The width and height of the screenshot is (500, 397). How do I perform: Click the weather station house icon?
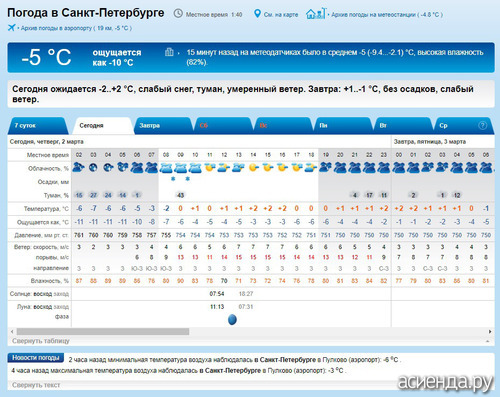pos(315,13)
